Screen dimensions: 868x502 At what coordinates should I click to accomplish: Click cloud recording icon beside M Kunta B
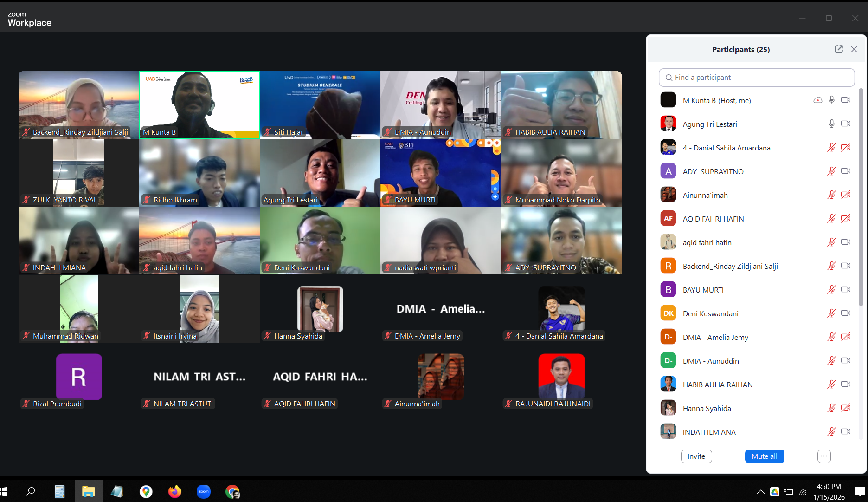[x=817, y=100]
